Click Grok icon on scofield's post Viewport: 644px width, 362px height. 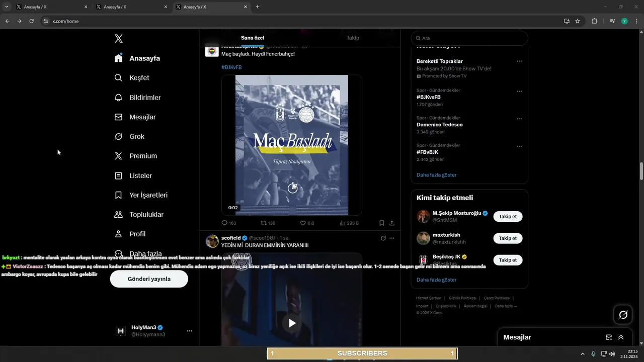click(383, 238)
